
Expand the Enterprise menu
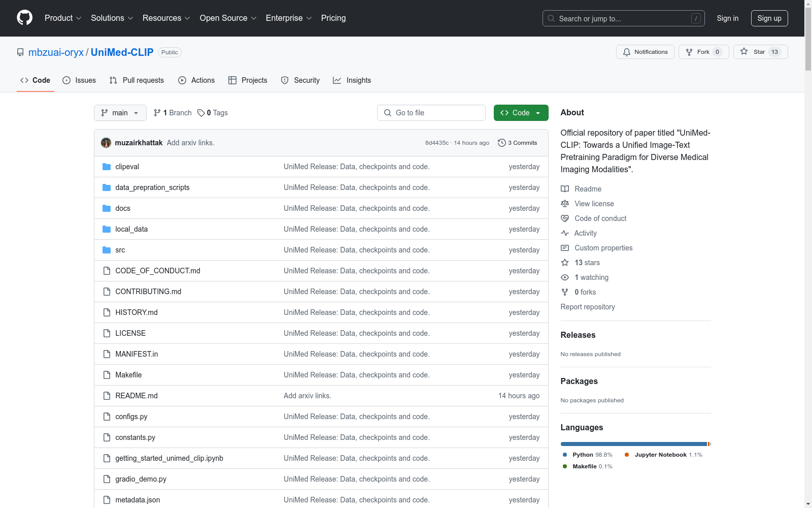[289, 18]
